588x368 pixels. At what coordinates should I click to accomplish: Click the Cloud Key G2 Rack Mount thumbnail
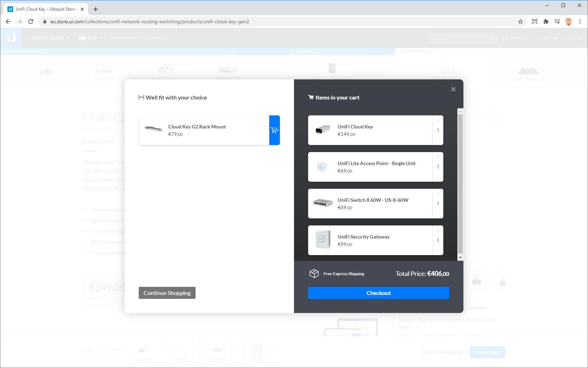(x=154, y=129)
